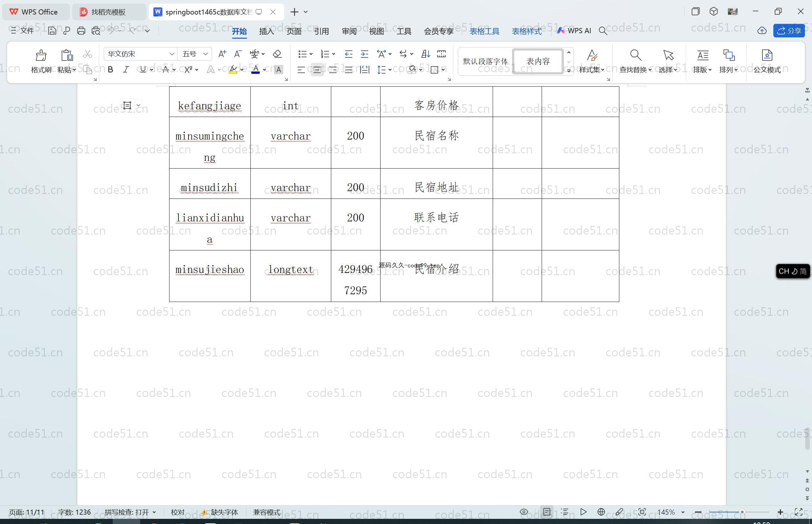Open zoom percentage 145% dropdown
The height and width of the screenshot is (524, 812).
click(683, 512)
